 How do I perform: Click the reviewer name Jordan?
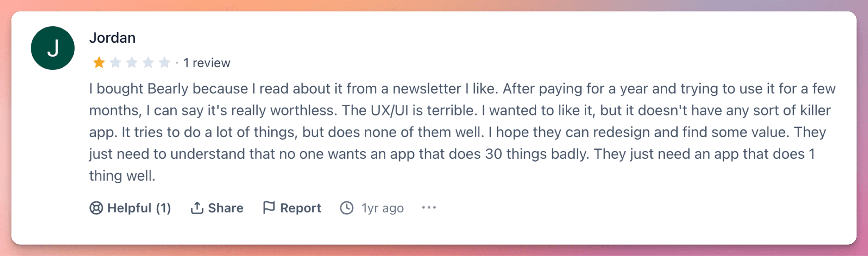coord(112,38)
